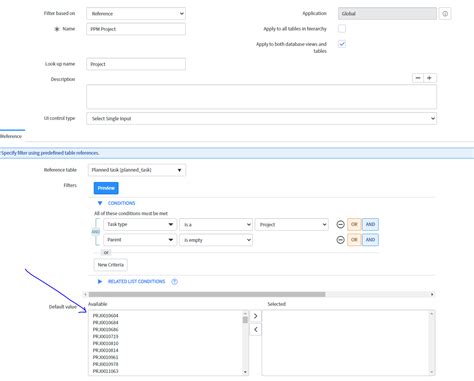Move the chosen project back to Available
Viewport: 474px width, 381px height.
(x=255, y=330)
